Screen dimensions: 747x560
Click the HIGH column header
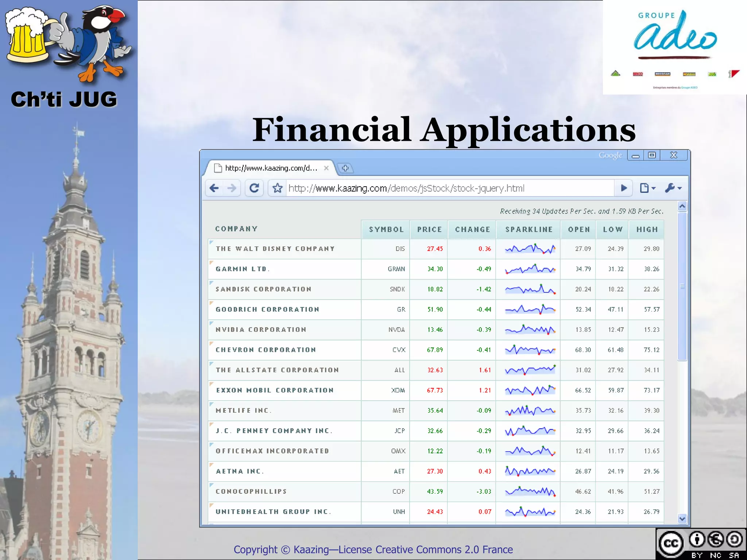tap(647, 230)
